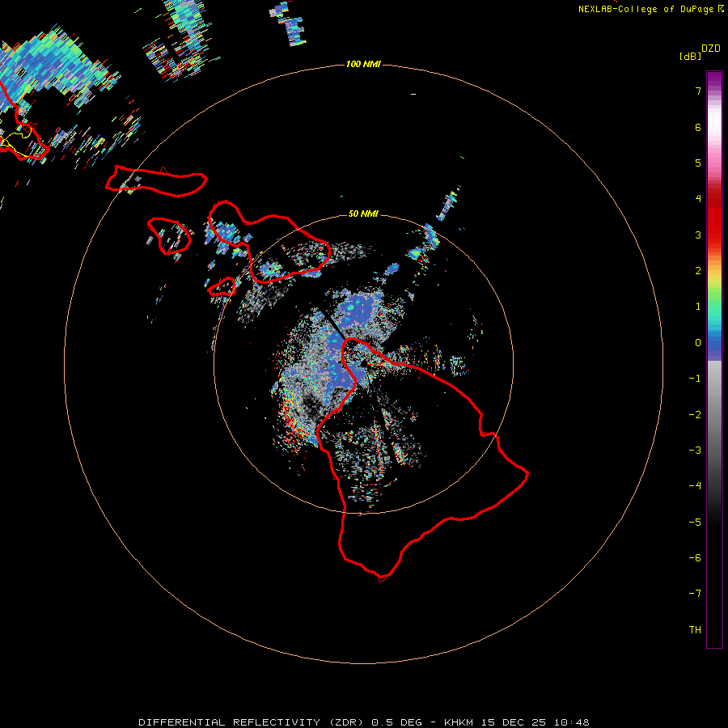The image size is (728, 728).
Task: Click the "4" value on the scale
Action: (x=698, y=199)
